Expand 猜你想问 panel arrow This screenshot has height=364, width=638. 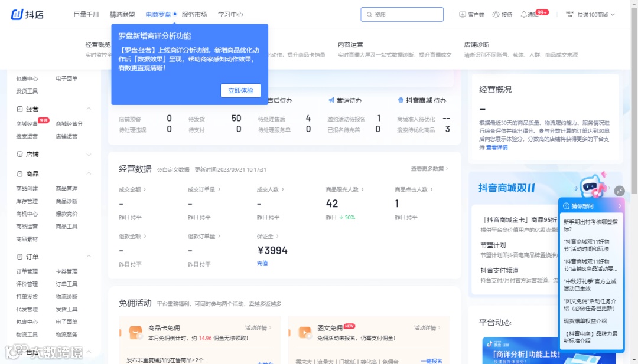pos(620,206)
